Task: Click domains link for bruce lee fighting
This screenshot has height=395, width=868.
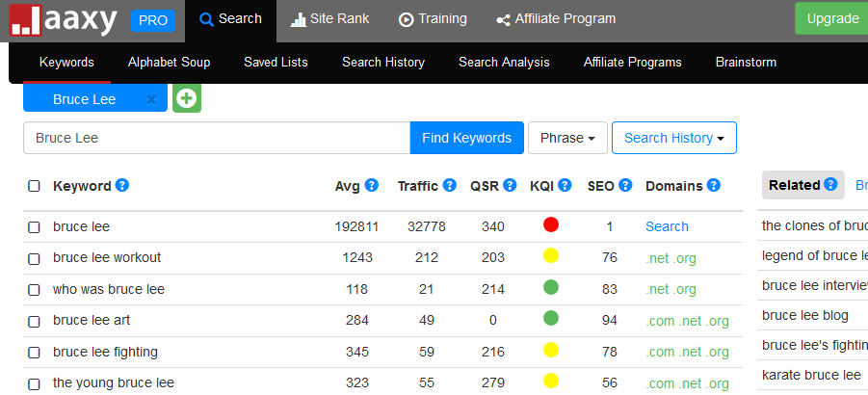Action: pyautogui.click(x=687, y=352)
